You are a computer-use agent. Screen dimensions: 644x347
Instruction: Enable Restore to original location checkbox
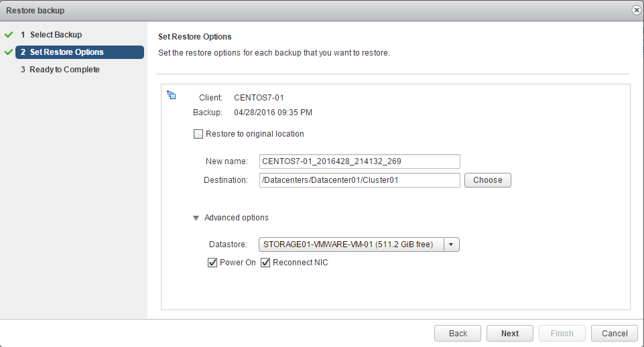198,134
